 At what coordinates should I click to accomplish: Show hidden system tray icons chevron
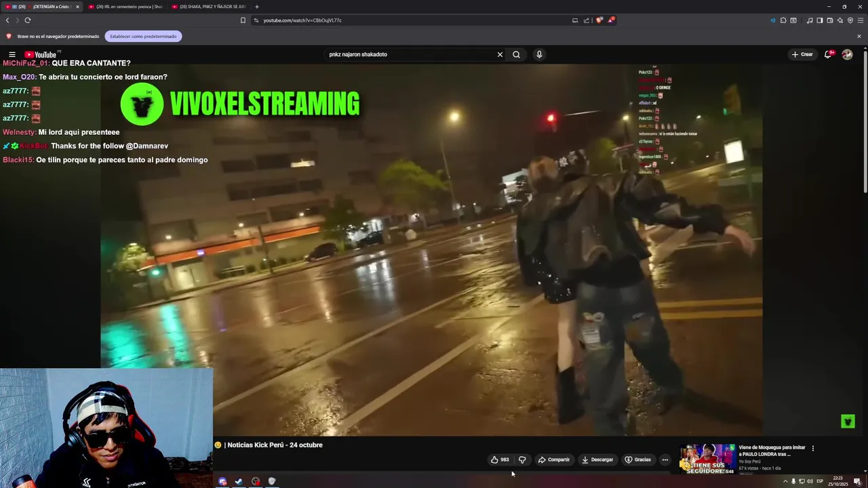[x=785, y=481]
